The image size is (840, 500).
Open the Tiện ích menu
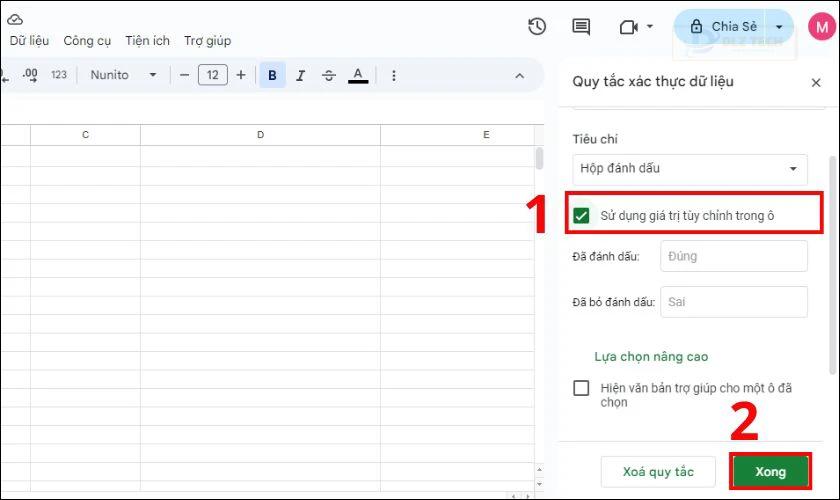tap(147, 41)
